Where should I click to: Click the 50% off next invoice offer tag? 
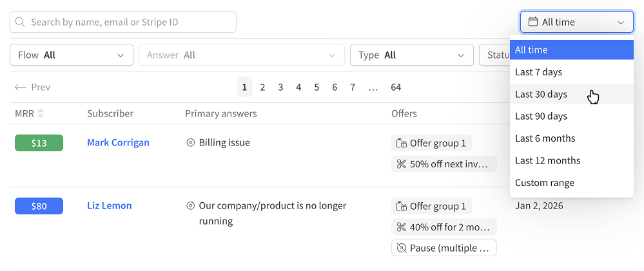pyautogui.click(x=444, y=164)
